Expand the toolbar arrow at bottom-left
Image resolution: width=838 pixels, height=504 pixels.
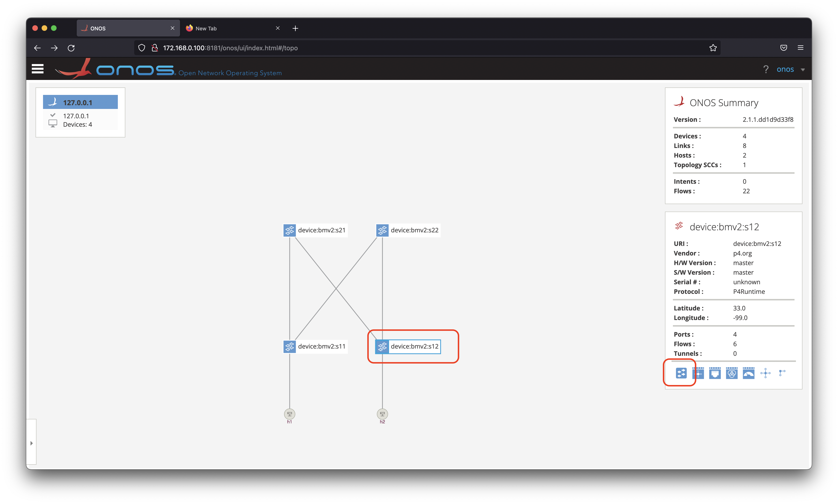click(31, 443)
